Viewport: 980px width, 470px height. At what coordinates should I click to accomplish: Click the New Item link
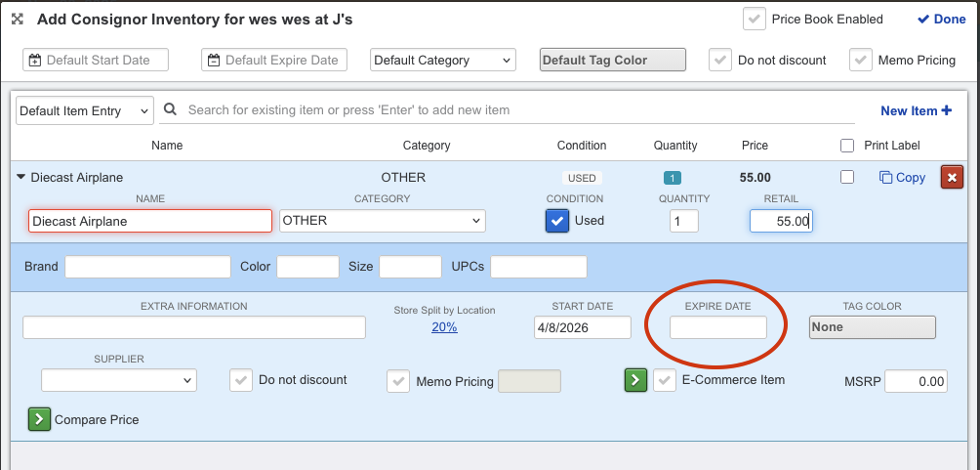pyautogui.click(x=916, y=110)
